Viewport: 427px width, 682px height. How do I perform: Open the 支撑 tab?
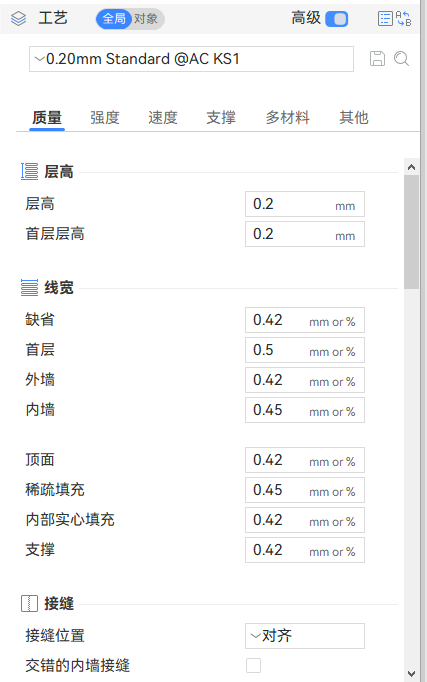click(x=221, y=117)
